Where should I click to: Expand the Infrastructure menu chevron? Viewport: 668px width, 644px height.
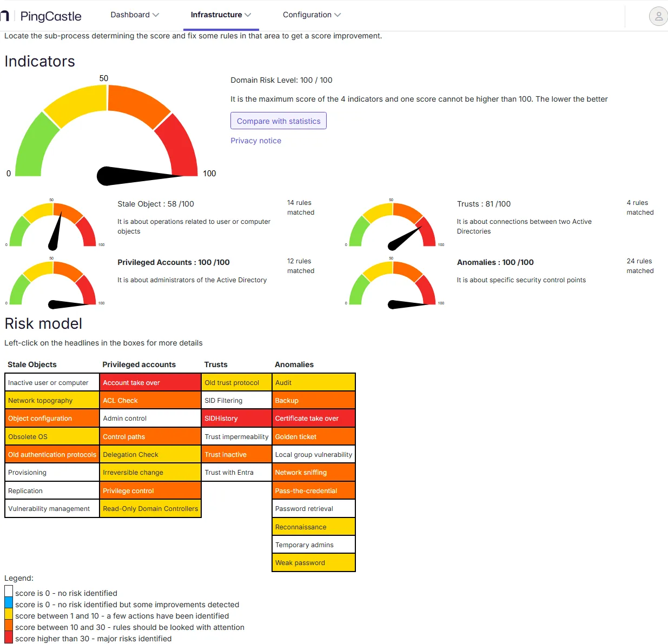pyautogui.click(x=248, y=15)
